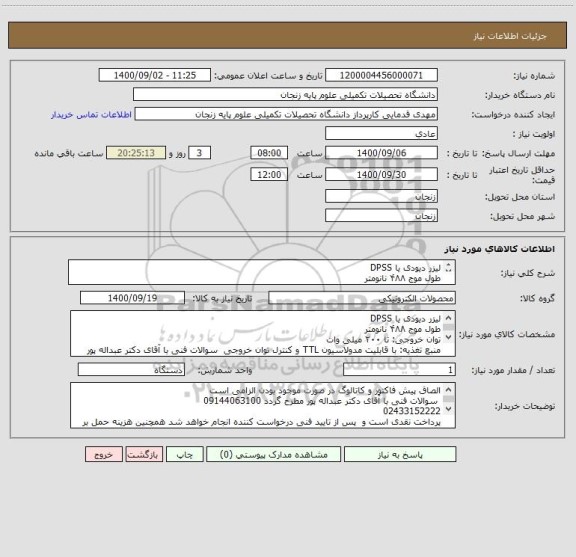Click the label 'شماره نیاز:'
Viewport: 576px width, 557px height.
click(534, 76)
